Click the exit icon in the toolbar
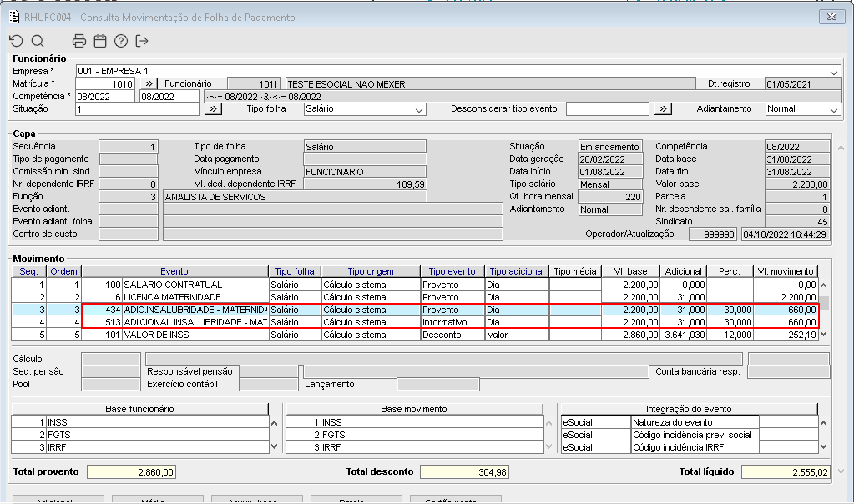 [x=142, y=41]
